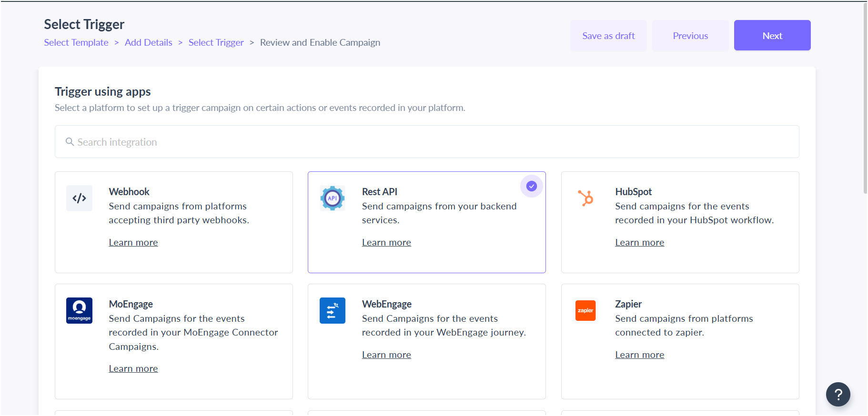Click the Next button

(772, 35)
